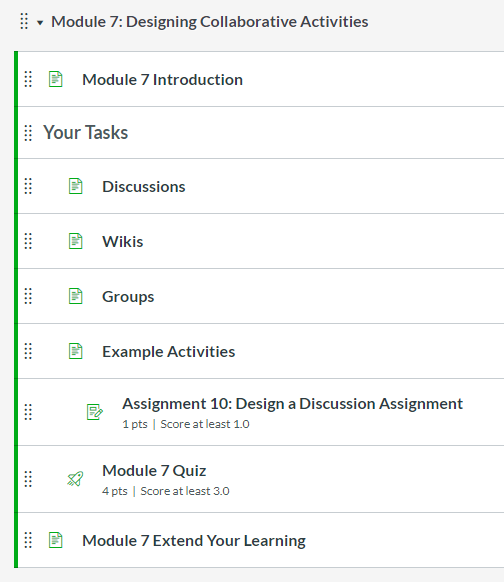Click the assignment icon for Assignment 10
This screenshot has width=504, height=582.
(95, 412)
